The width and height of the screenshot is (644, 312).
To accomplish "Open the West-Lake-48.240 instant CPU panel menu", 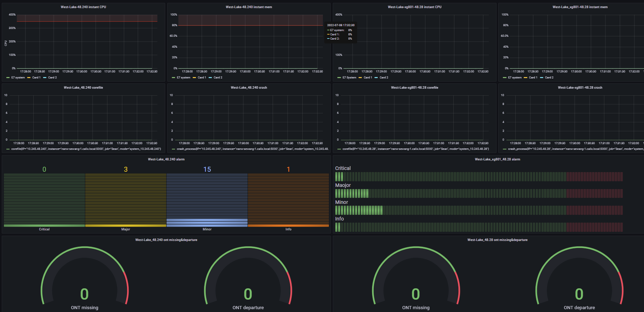I will tap(83, 7).
